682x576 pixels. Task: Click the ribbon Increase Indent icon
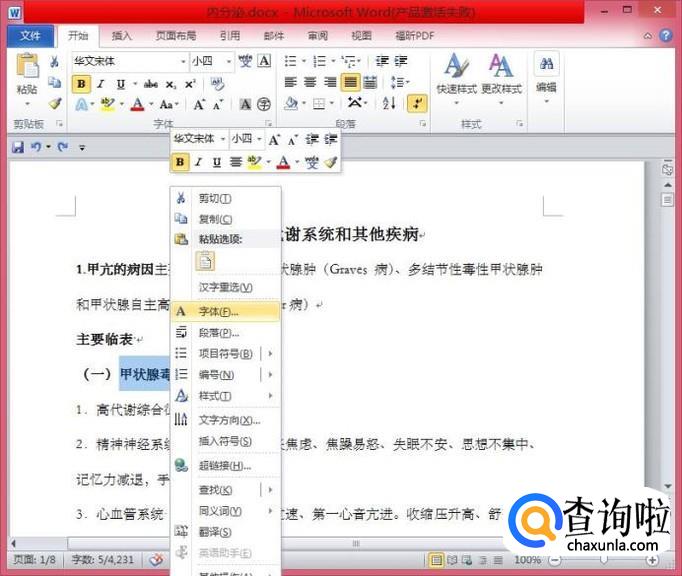click(401, 61)
